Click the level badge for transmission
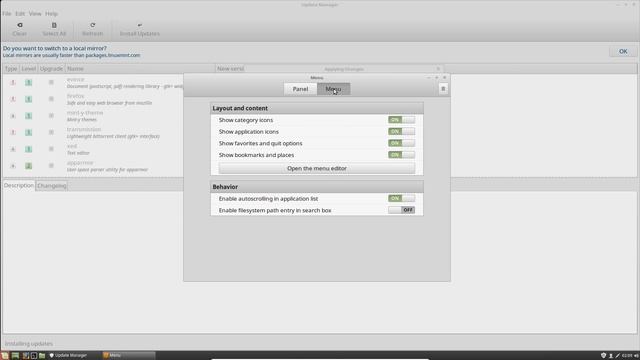The image size is (640, 360). [29, 132]
